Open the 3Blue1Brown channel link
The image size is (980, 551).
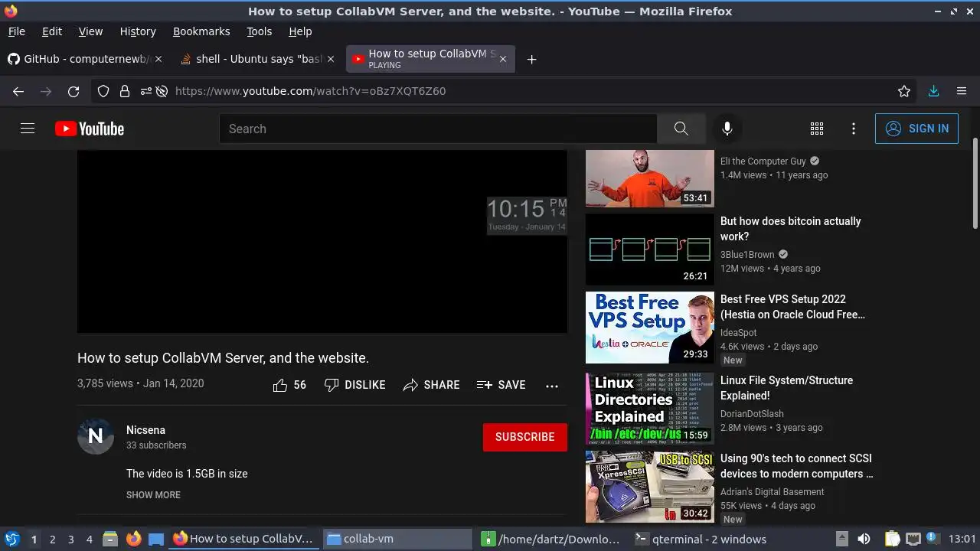tap(747, 255)
